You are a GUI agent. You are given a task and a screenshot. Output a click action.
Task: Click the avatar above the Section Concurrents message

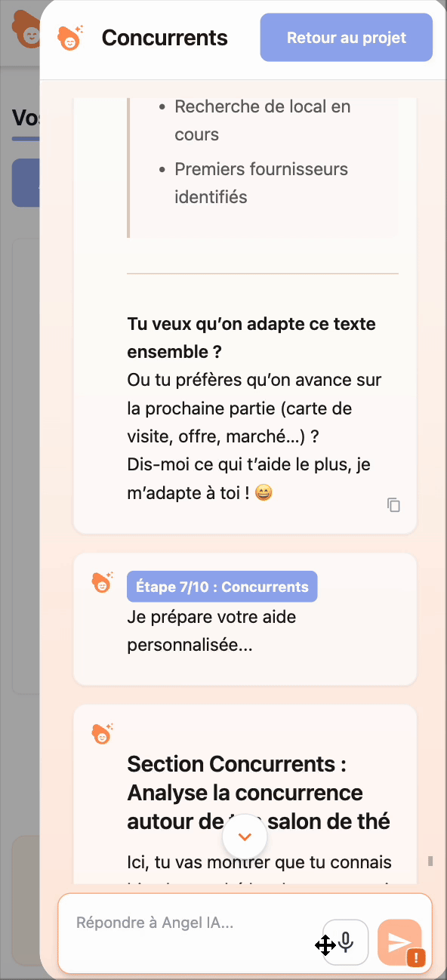pos(102,733)
